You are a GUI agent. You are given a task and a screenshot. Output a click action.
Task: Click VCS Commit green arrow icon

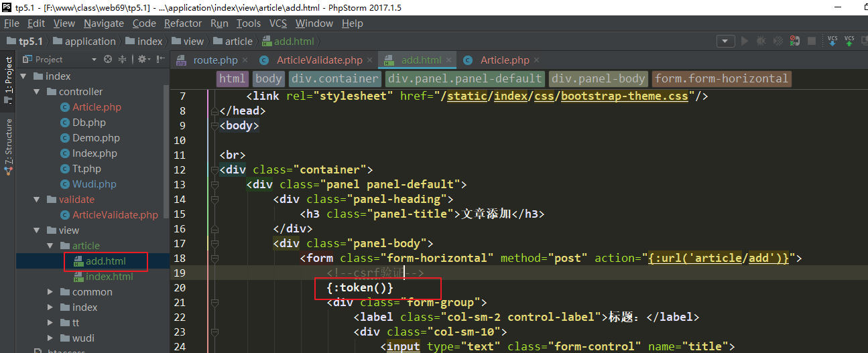pyautogui.click(x=849, y=41)
